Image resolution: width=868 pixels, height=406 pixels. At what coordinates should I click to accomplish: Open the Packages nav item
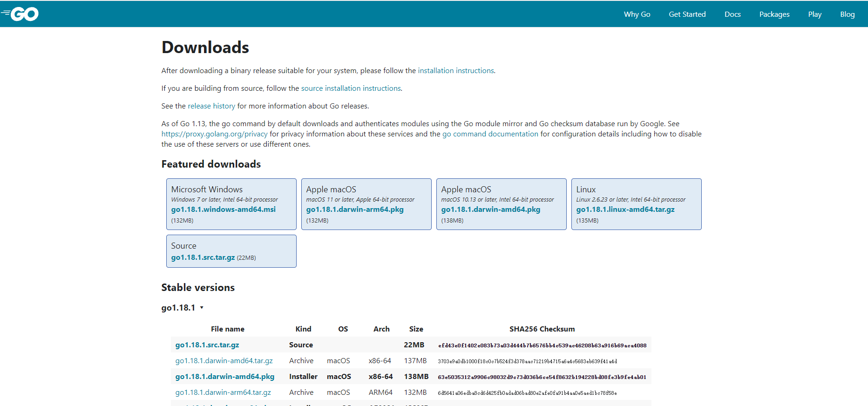(774, 14)
